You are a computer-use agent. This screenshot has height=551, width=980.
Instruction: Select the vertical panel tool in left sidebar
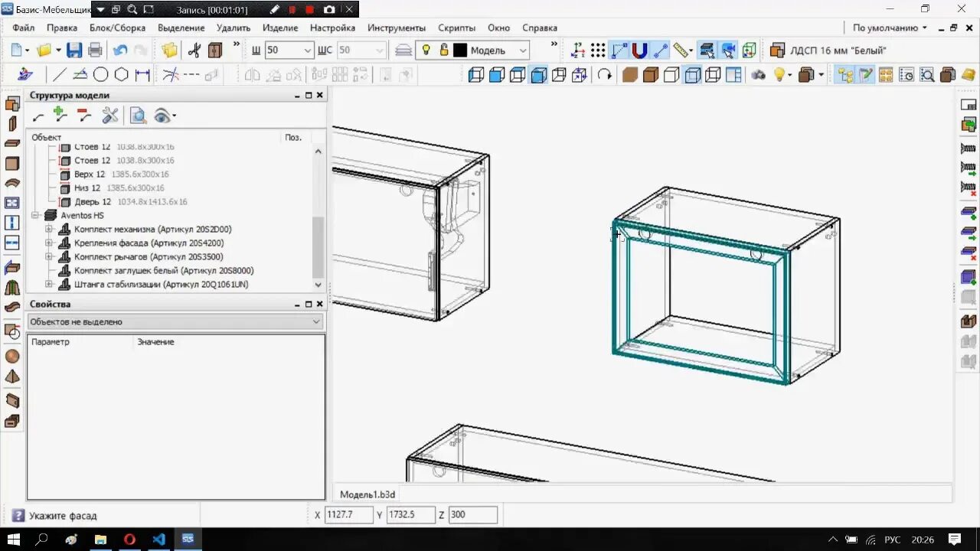(x=12, y=123)
